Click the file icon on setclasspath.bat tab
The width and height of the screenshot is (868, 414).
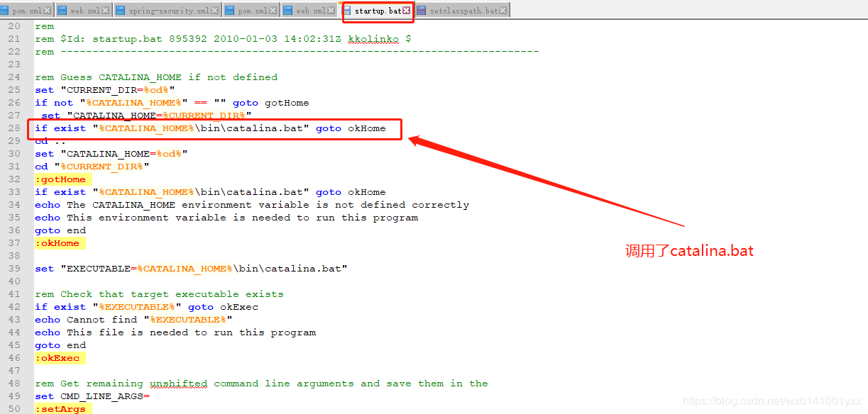422,11
